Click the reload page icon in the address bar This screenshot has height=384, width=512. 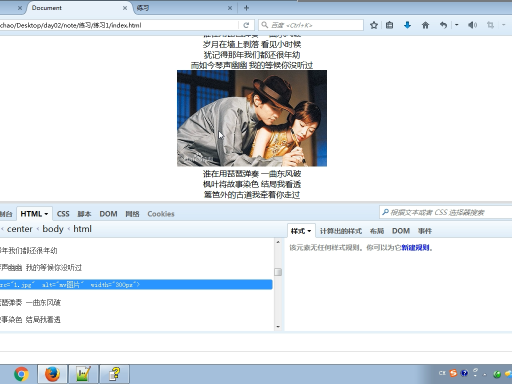click(x=246, y=25)
